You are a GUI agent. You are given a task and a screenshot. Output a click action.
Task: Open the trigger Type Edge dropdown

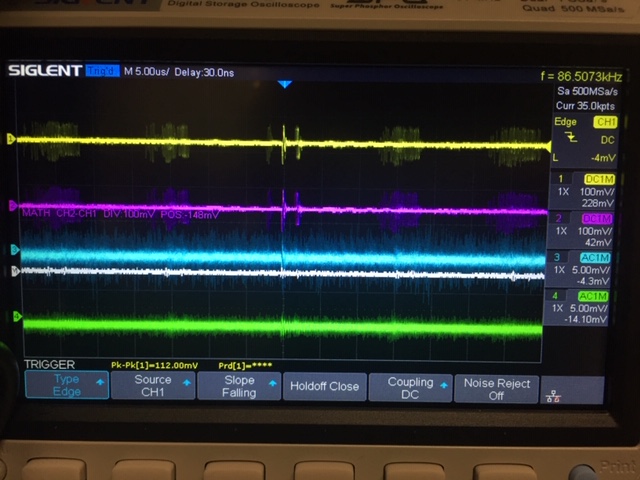(66, 387)
